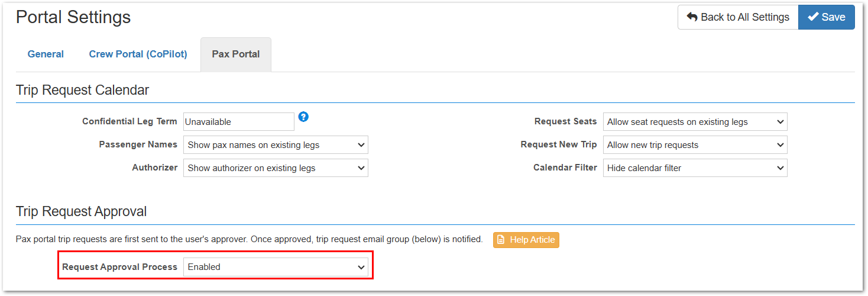
Task: Click the blue question mark help icon
Action: [x=303, y=117]
